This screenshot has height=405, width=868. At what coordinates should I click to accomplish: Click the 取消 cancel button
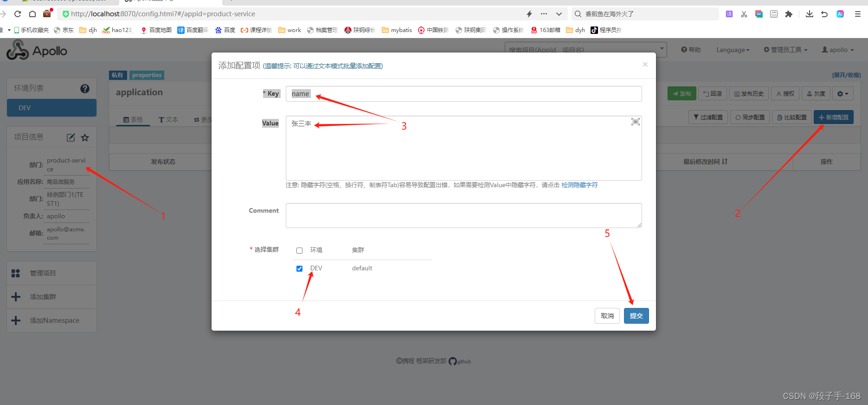(607, 316)
